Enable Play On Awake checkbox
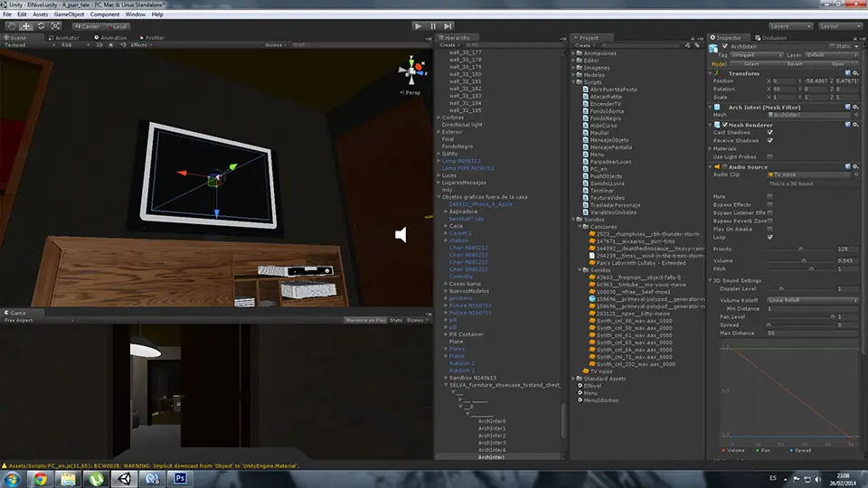Screen dimensions: 868x488 [770, 229]
